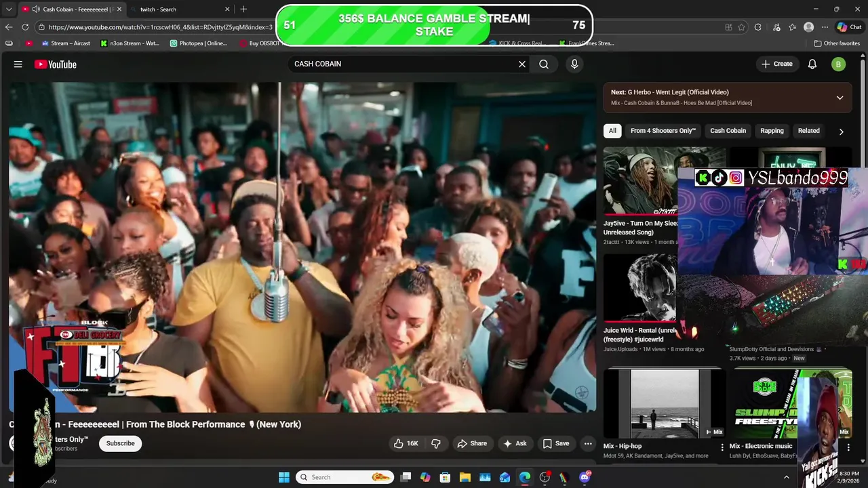The image size is (868, 488).
Task: Save the video to a playlist
Action: pyautogui.click(x=555, y=443)
